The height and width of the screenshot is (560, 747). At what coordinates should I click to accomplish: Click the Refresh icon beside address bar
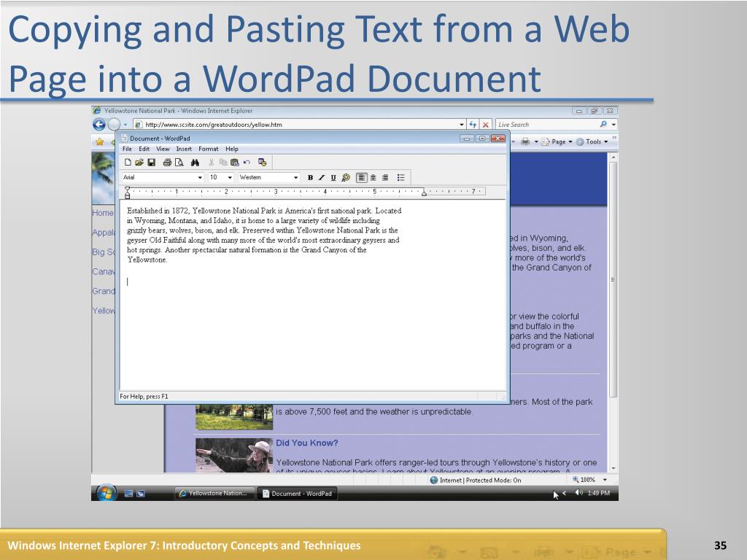point(473,124)
